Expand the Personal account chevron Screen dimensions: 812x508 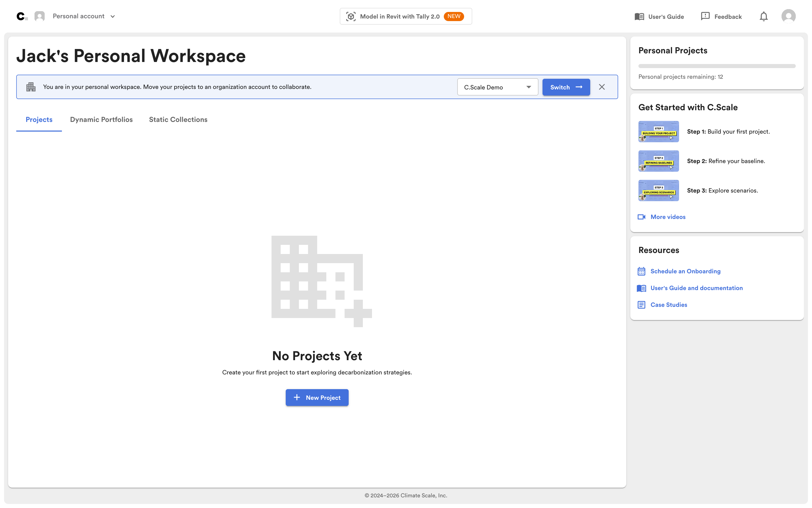tap(113, 17)
